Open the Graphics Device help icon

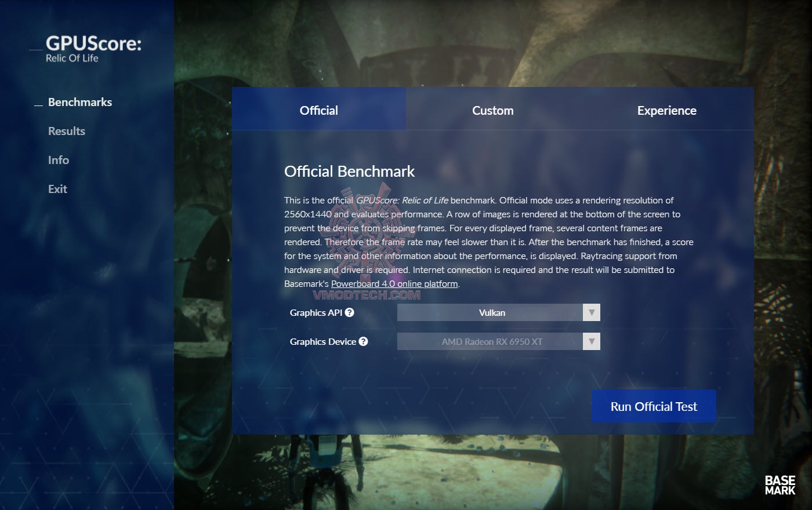coord(363,341)
